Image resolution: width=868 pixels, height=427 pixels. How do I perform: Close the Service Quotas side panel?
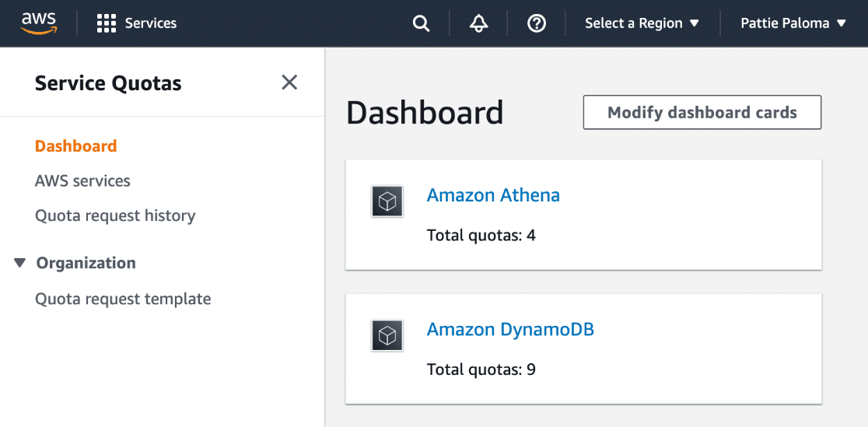tap(289, 82)
